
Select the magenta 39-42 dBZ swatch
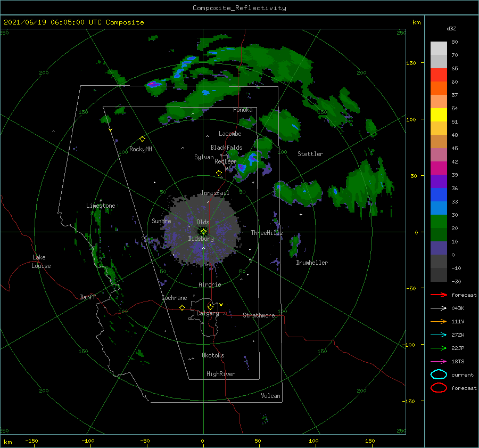[x=439, y=168]
